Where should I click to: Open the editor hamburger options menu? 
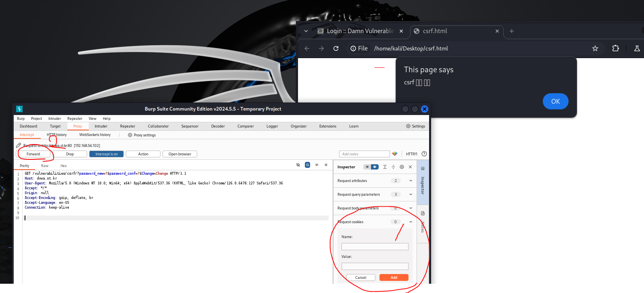pos(326,165)
